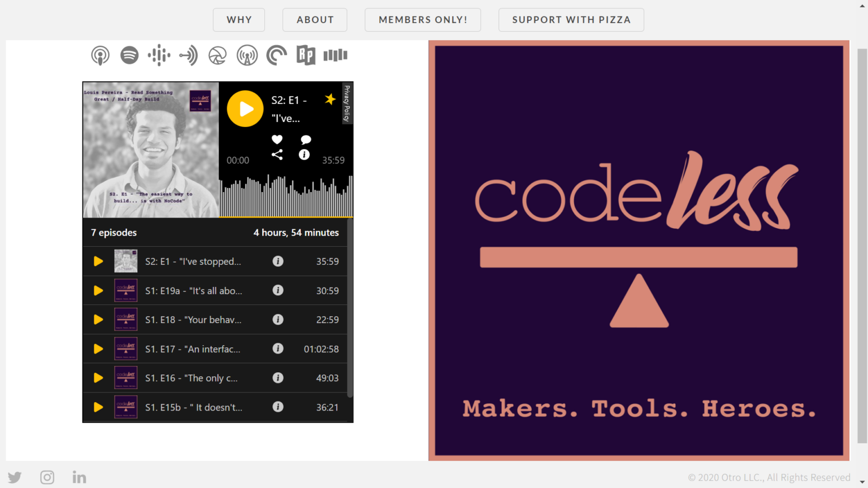
Task: Open the episode comments bubble
Action: [x=305, y=140]
